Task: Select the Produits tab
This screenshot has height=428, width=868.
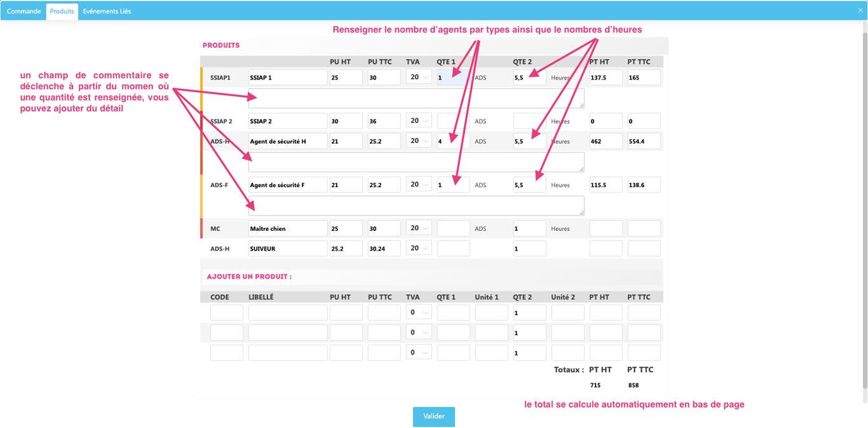Action: tap(62, 11)
